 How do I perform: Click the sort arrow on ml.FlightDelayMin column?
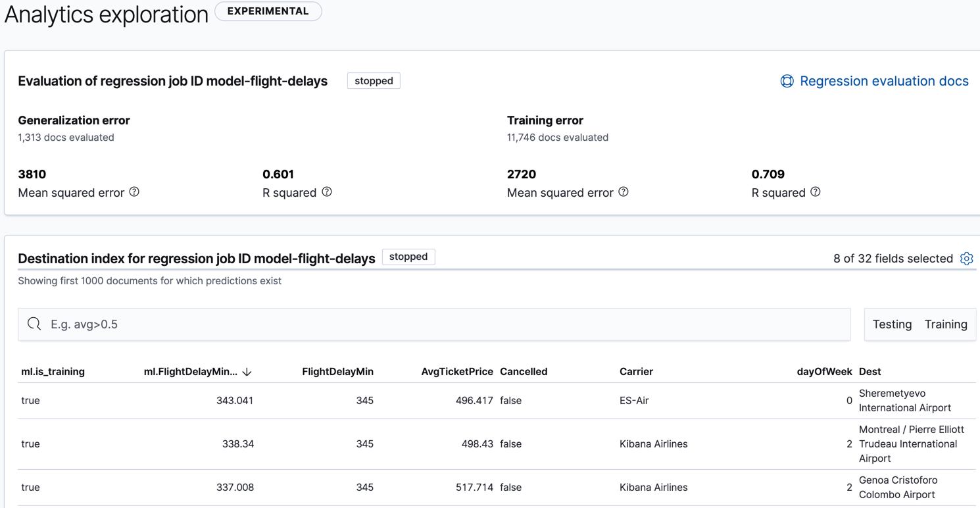[247, 371]
